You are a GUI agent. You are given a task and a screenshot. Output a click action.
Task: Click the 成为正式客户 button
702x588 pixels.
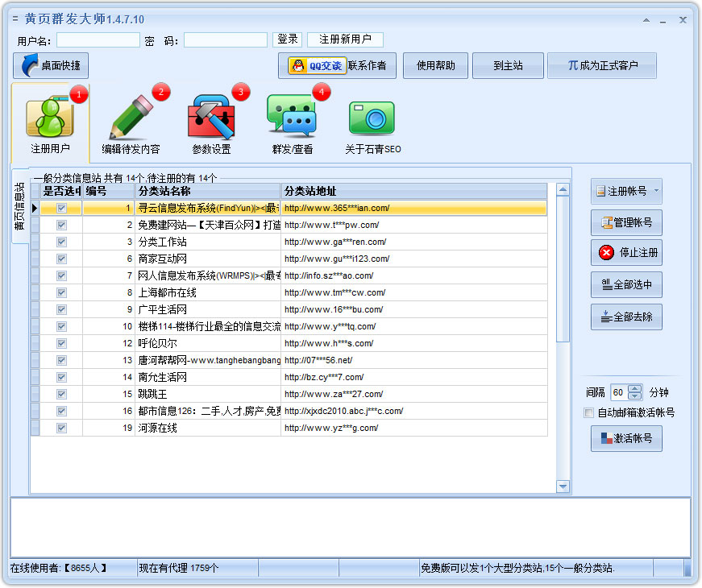click(x=602, y=66)
